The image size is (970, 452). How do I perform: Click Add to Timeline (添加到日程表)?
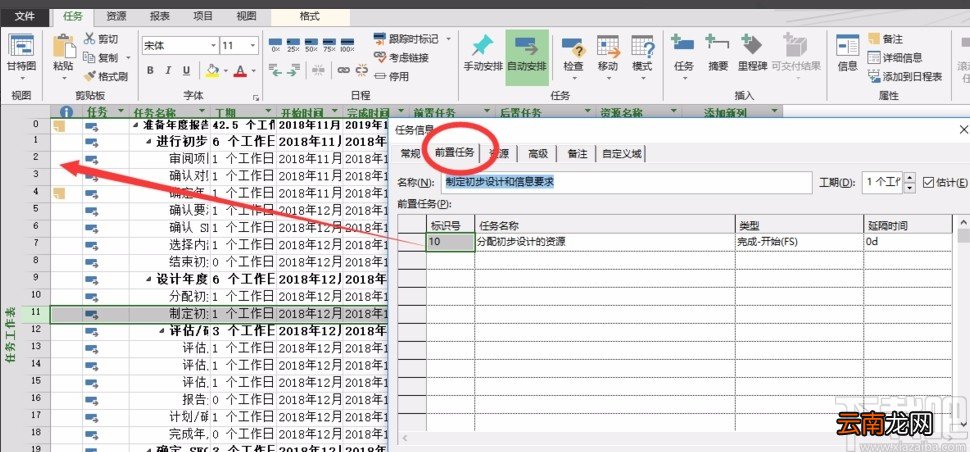tap(905, 76)
